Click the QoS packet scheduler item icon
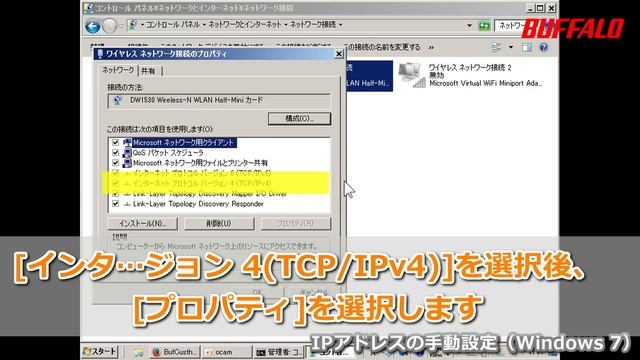This screenshot has width=640, height=360. pyautogui.click(x=127, y=153)
